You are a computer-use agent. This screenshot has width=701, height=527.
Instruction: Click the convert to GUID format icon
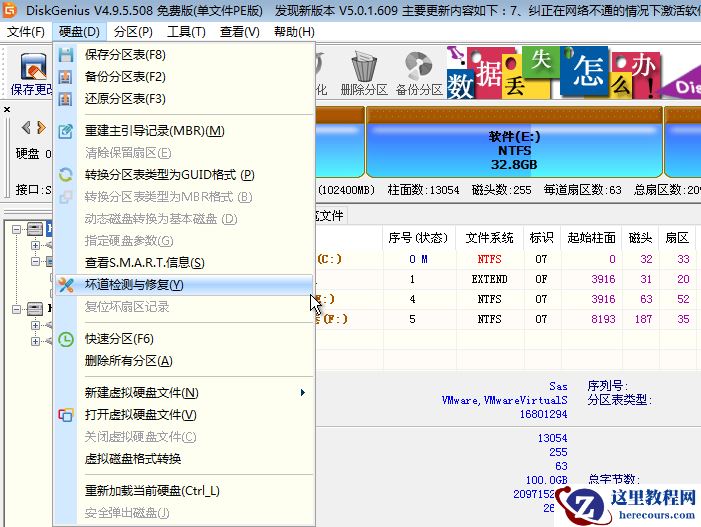(66, 175)
